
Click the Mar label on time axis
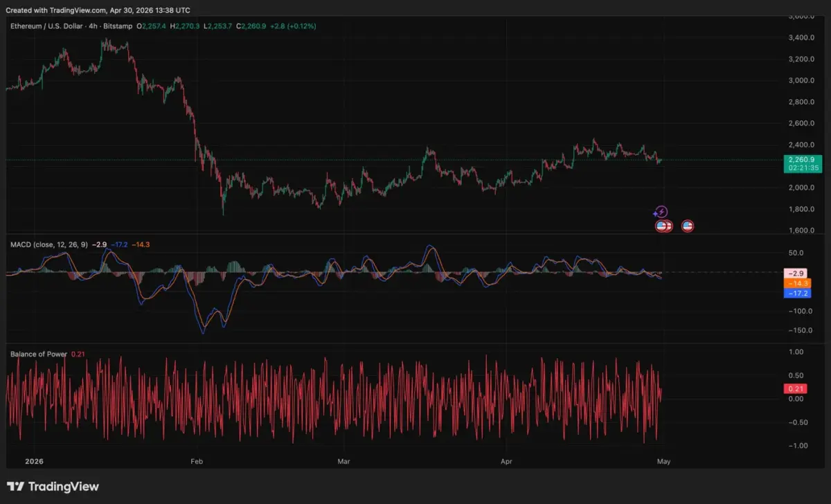click(x=342, y=460)
